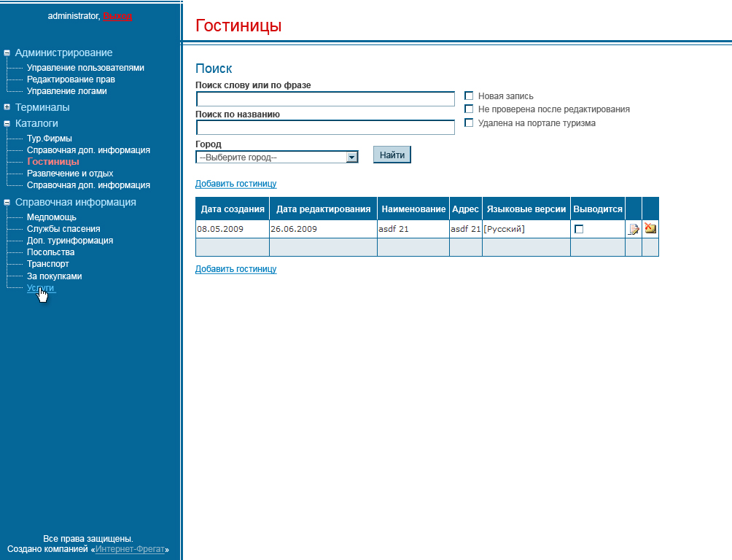Log out via the Выход link
The image size is (732, 560).
tap(117, 16)
